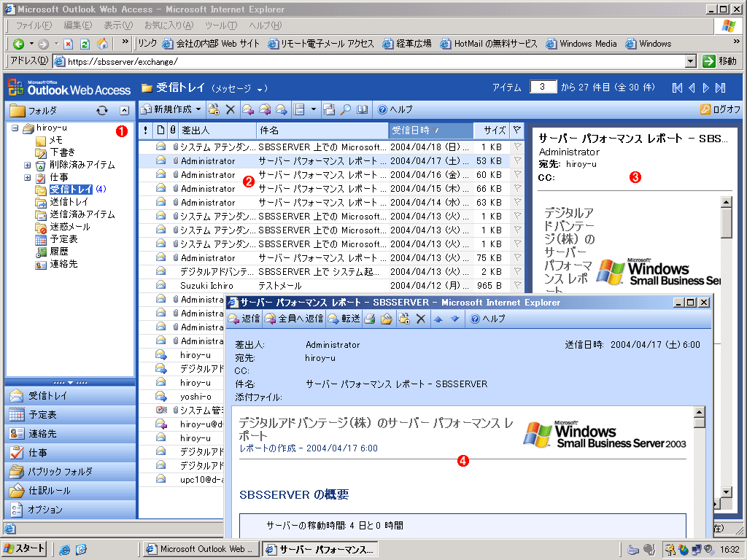Open the 表示 menu
Viewport: 747px width, 560px height.
(118, 26)
